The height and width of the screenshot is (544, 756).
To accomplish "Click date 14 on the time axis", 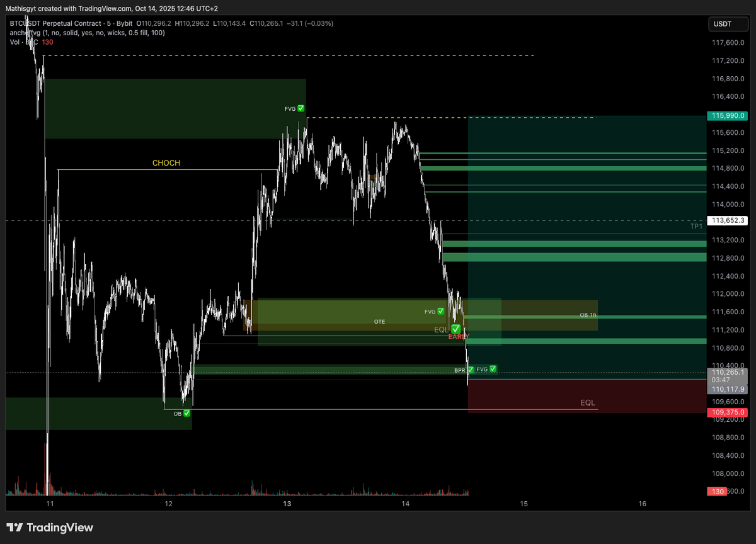I will pyautogui.click(x=406, y=504).
